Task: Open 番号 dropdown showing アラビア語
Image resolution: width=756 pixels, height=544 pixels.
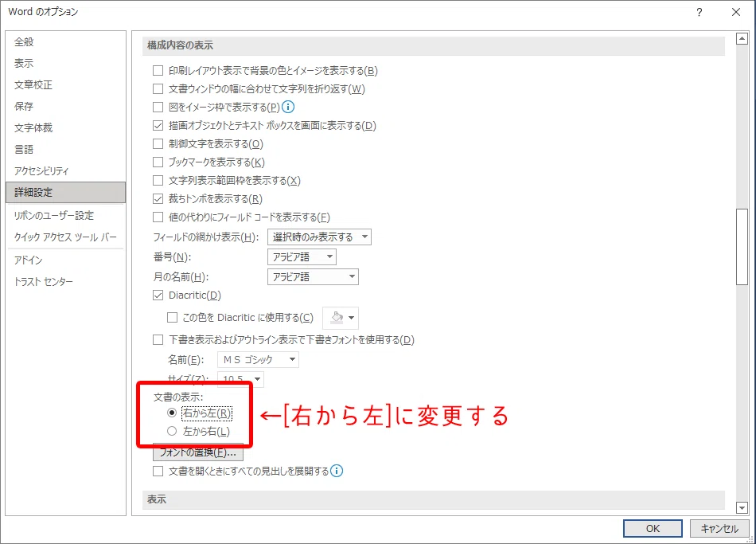Action: [302, 256]
